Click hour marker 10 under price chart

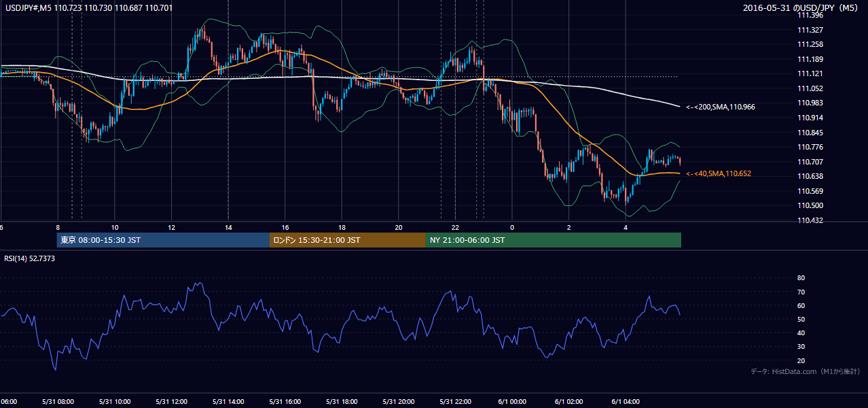[115, 227]
